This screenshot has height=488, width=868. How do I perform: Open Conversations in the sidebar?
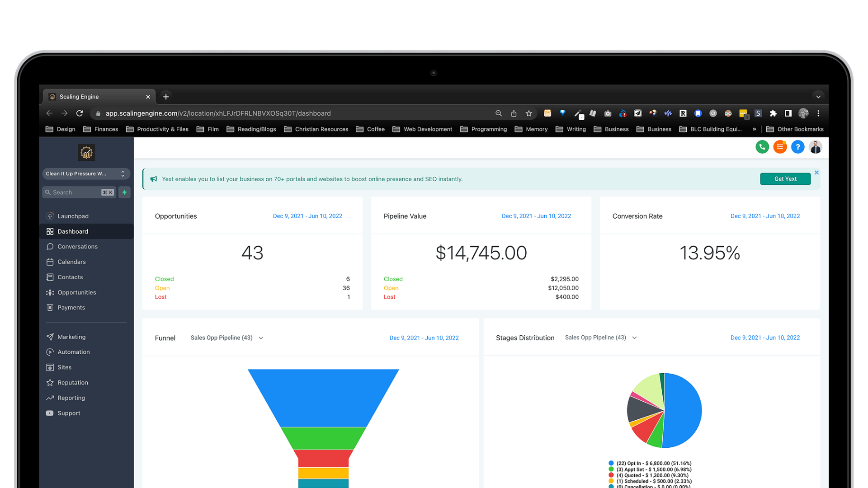point(77,247)
